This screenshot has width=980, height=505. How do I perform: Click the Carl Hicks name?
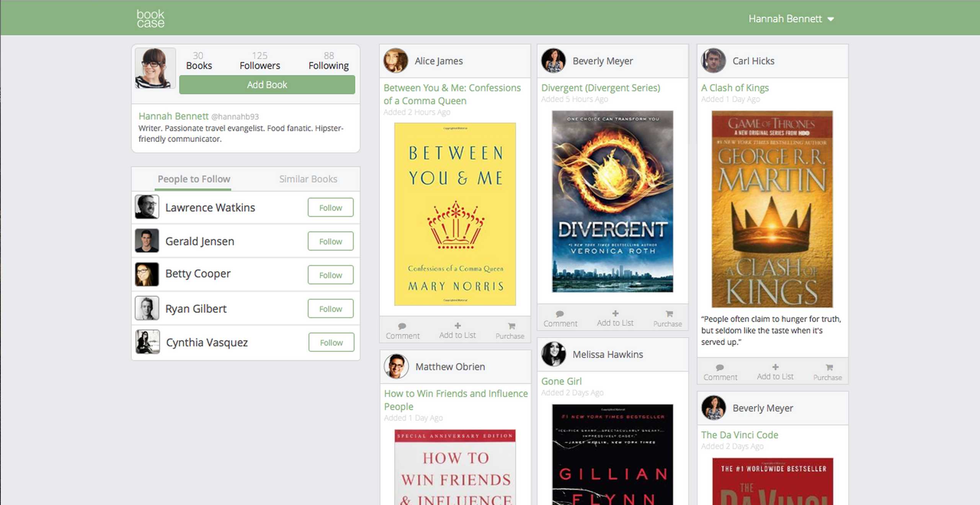point(753,61)
